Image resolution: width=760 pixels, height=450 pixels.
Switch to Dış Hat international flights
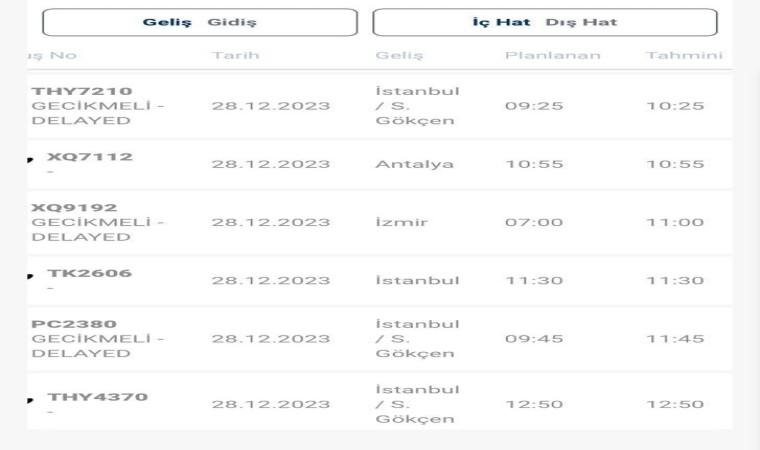[x=581, y=22]
